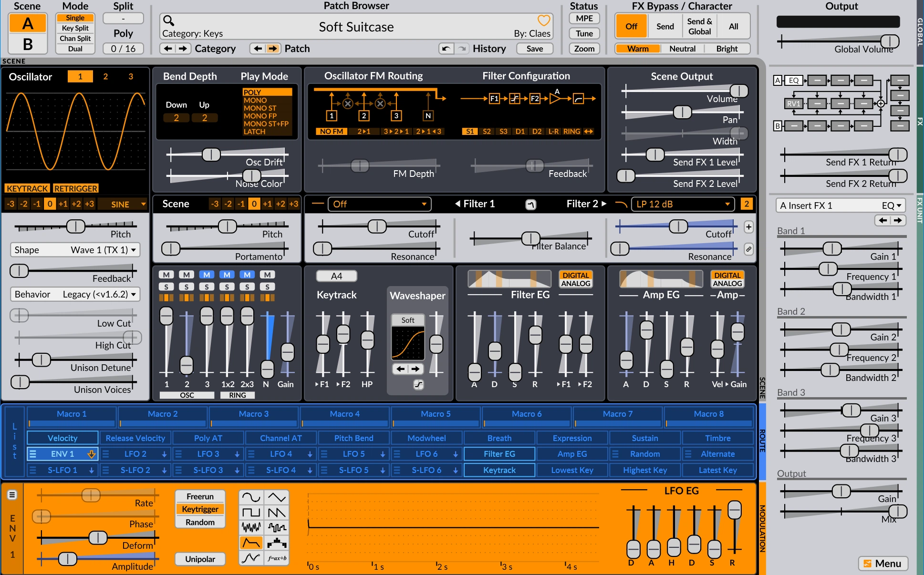Open the Wave 1 (TX 1) shape dropdown
This screenshot has height=575, width=924.
[74, 249]
